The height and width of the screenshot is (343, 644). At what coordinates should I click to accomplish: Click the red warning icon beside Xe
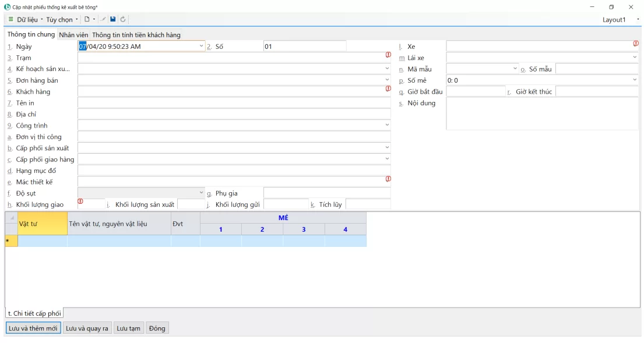point(636,44)
